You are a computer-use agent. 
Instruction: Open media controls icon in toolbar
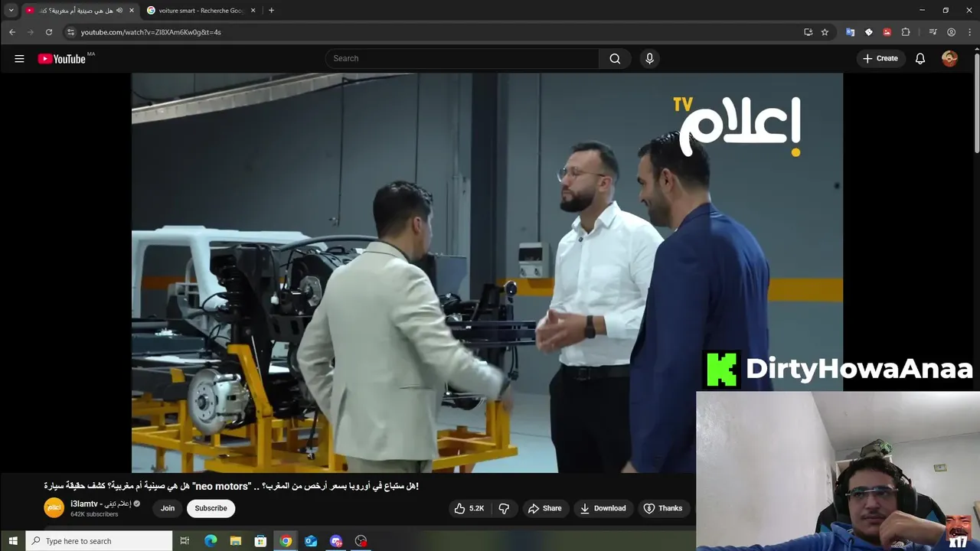click(x=933, y=32)
